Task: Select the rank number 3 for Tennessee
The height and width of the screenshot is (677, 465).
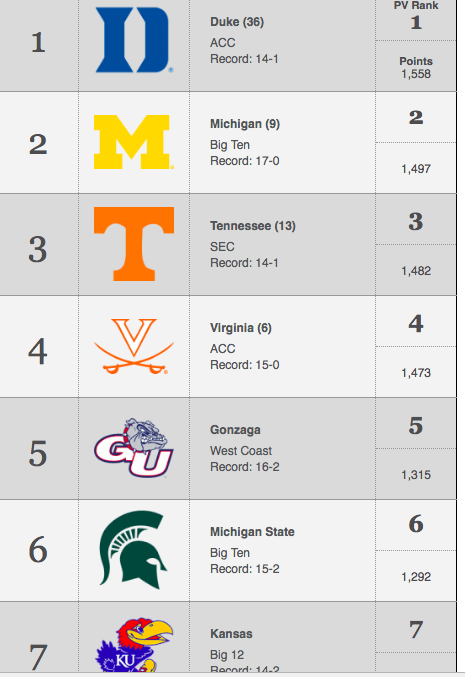Action: [x=38, y=249]
